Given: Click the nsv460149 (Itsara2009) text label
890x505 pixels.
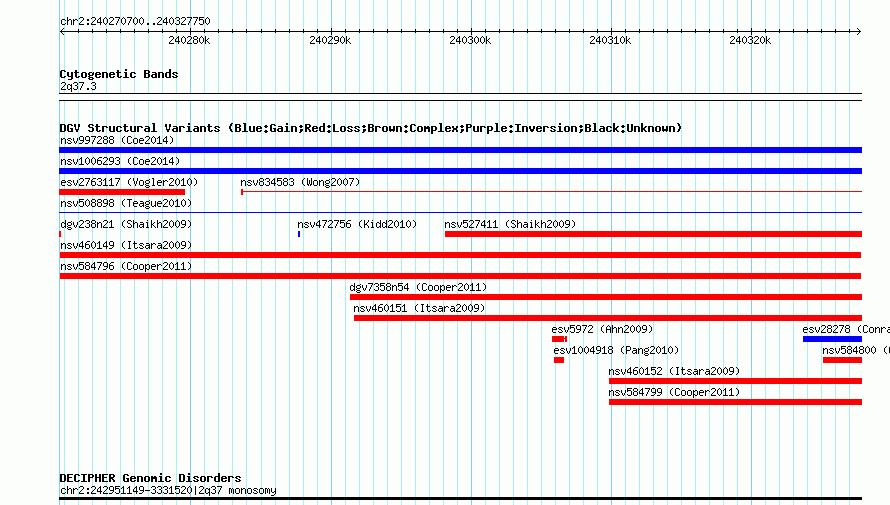Looking at the screenshot, I should coord(126,245).
